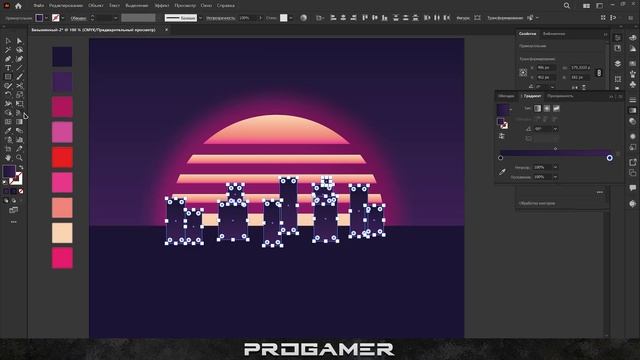Open the Окно menu
Viewport: 640px width, 360px height.
point(206,6)
